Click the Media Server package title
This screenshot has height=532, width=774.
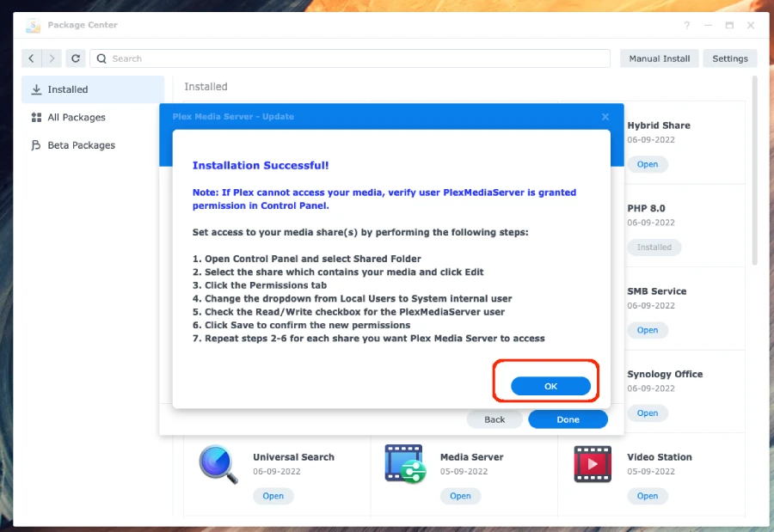point(471,457)
